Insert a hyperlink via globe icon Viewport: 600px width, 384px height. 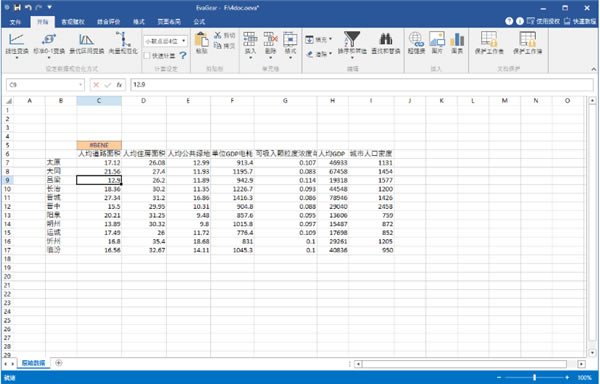point(416,39)
